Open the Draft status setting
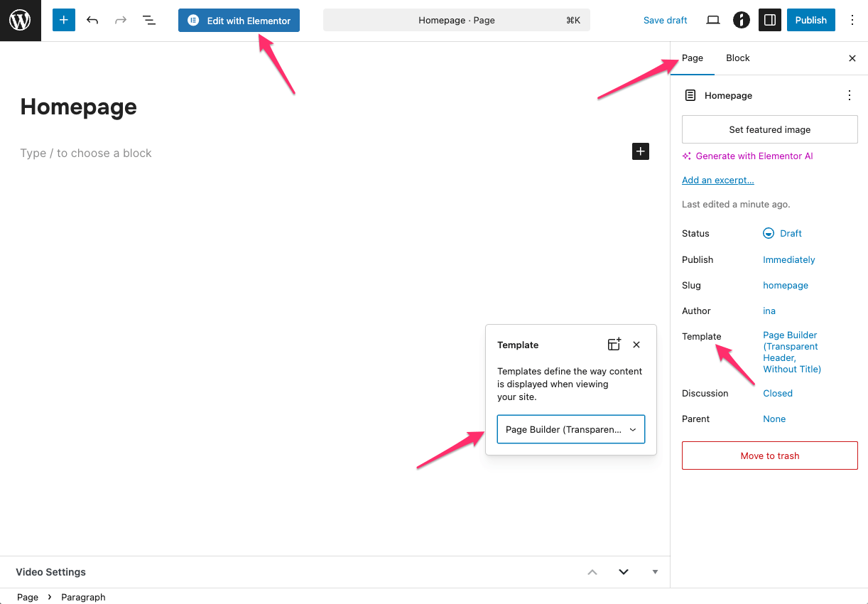Image resolution: width=868 pixels, height=604 pixels. [x=783, y=234]
